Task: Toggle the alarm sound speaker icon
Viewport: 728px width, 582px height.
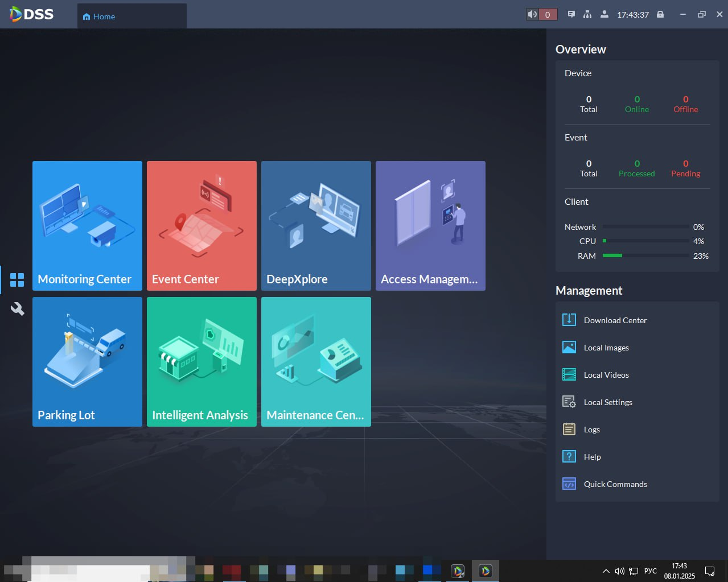Action: 532,14
